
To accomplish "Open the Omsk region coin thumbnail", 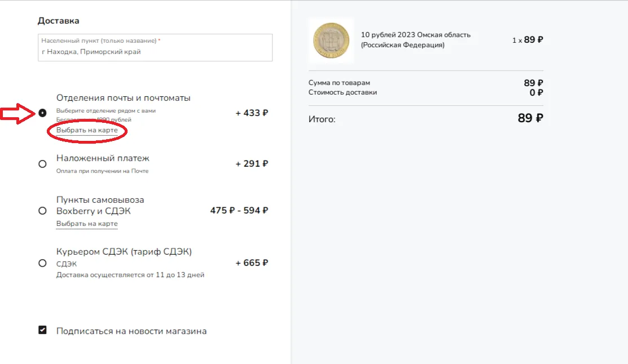I will pyautogui.click(x=331, y=41).
